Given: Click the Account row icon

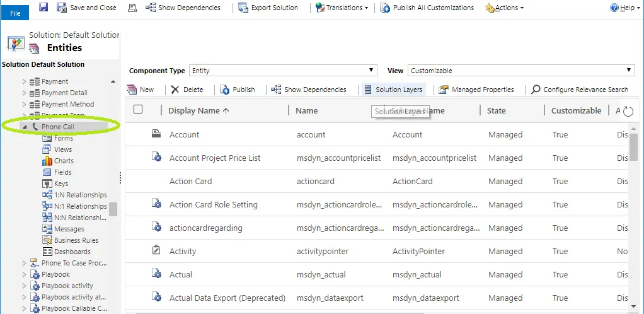Looking at the screenshot, I should click(x=156, y=133).
